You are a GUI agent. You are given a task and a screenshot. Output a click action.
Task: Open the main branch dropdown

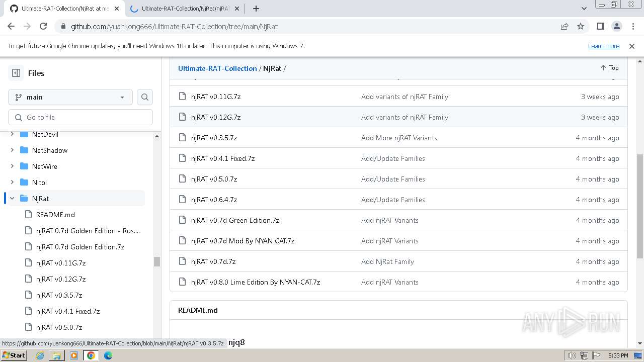[70, 97]
